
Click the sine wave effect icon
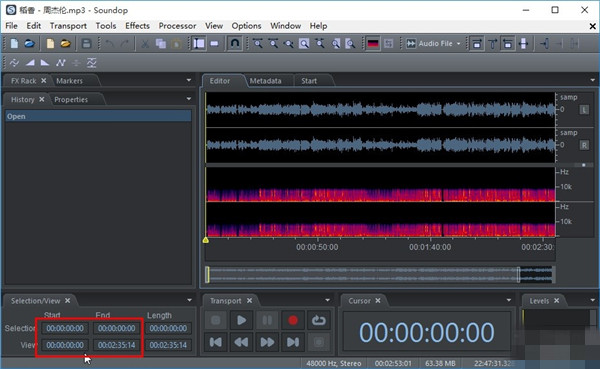[x=14, y=62]
